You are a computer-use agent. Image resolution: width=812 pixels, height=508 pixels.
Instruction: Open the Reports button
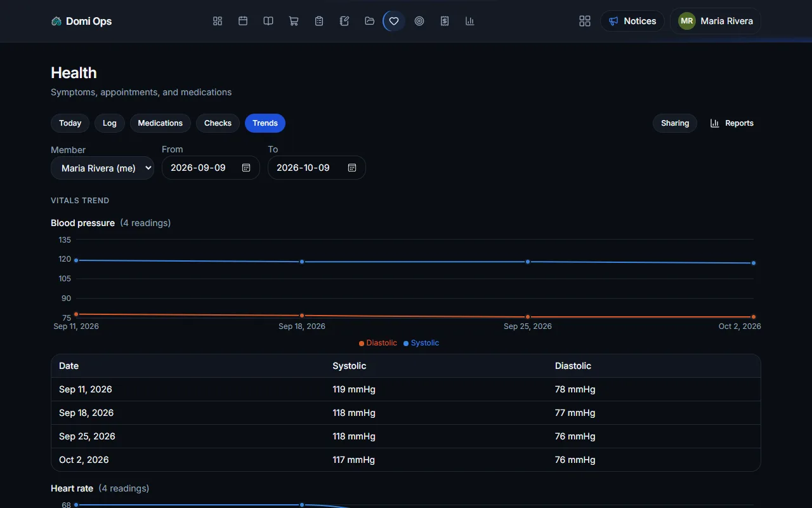pyautogui.click(x=731, y=123)
